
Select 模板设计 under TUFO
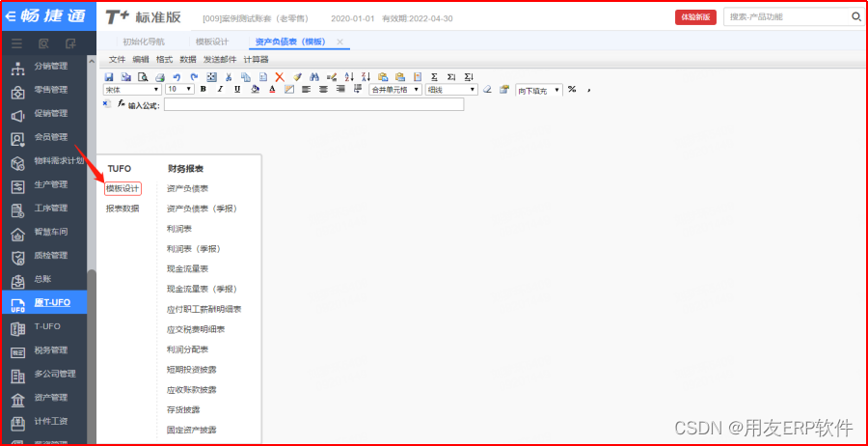(x=122, y=189)
